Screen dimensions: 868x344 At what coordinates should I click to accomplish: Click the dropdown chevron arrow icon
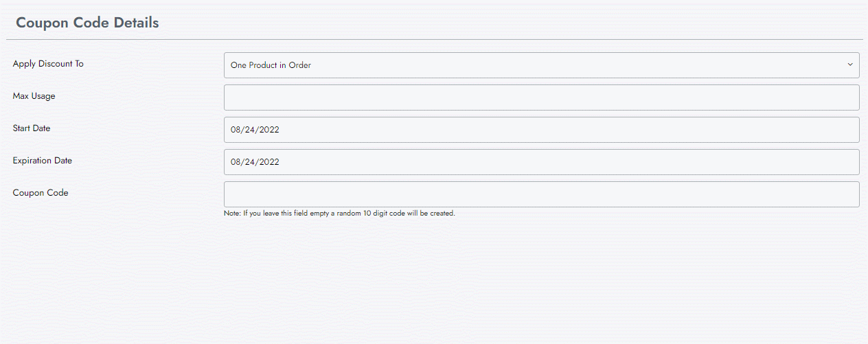849,65
